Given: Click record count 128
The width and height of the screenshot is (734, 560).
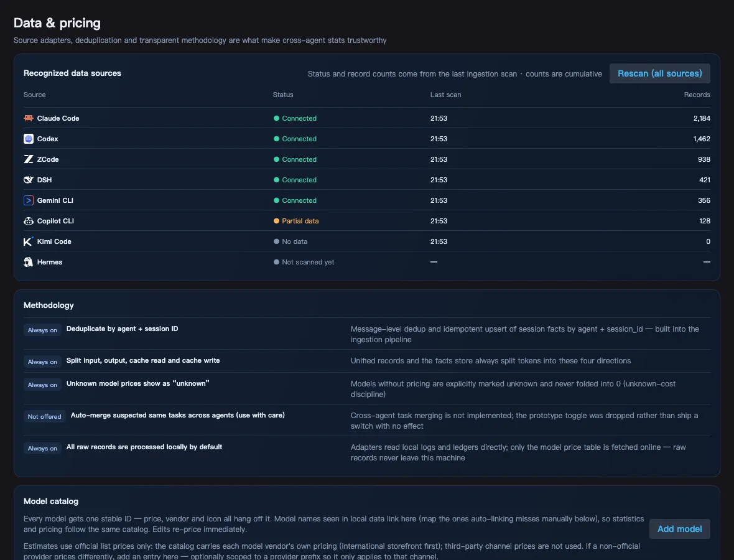Looking at the screenshot, I should (705, 221).
